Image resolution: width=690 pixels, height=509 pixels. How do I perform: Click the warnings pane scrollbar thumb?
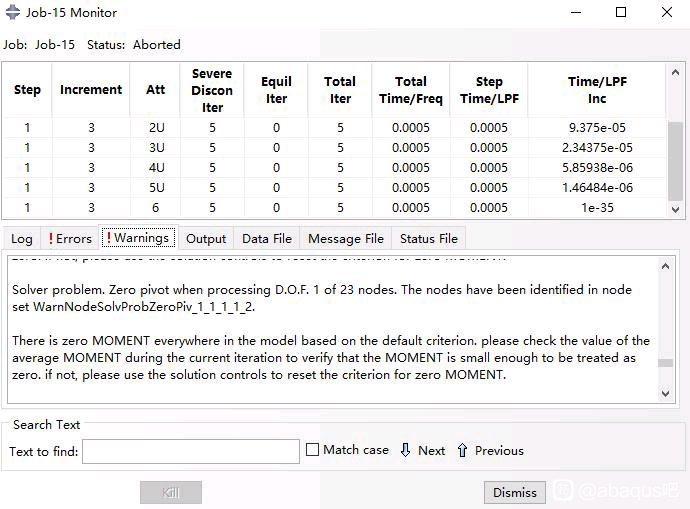point(665,363)
